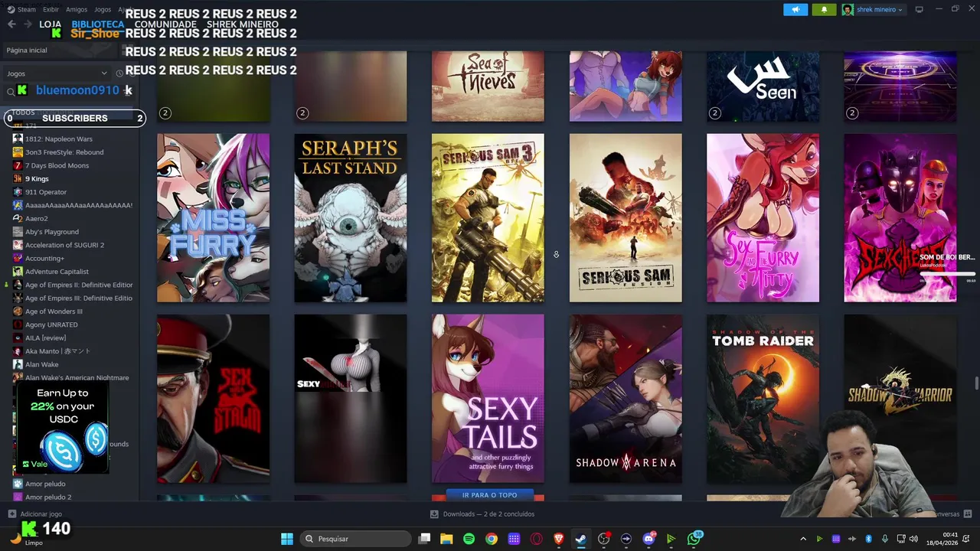Select Alan Wake's American Nightmare
980x551 pixels.
coord(77,377)
